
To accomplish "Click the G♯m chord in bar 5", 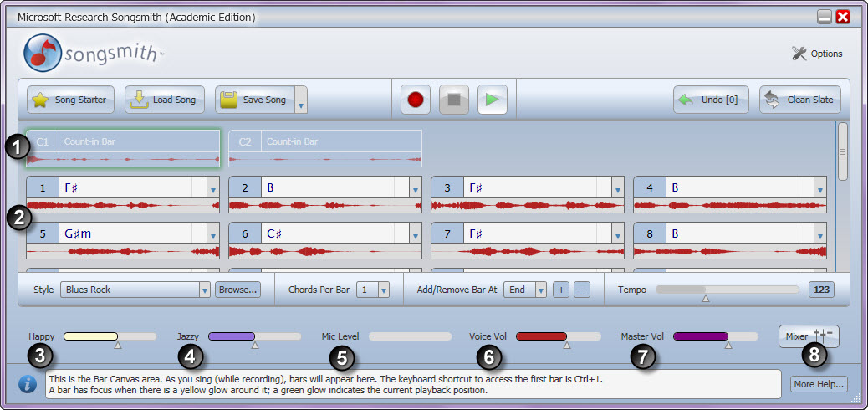I will pos(78,233).
